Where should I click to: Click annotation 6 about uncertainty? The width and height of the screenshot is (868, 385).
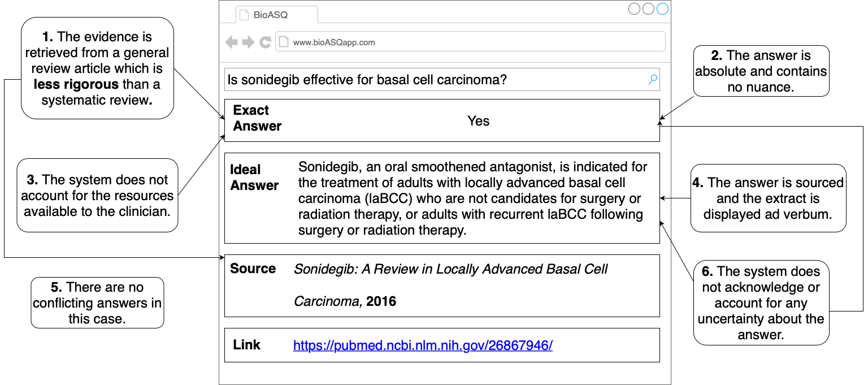[x=761, y=302]
